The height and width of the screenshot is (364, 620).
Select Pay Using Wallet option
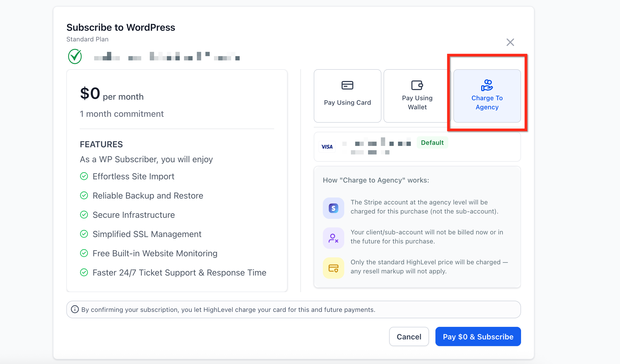pyautogui.click(x=417, y=96)
